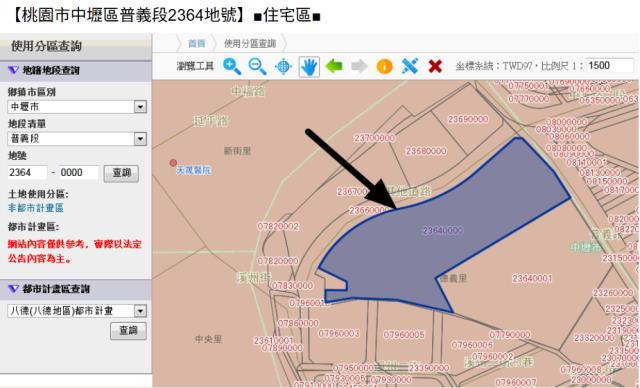Click parcel label 23680000 on map
Image resolution: width=640 pixels, height=388 pixels.
[x=426, y=151]
